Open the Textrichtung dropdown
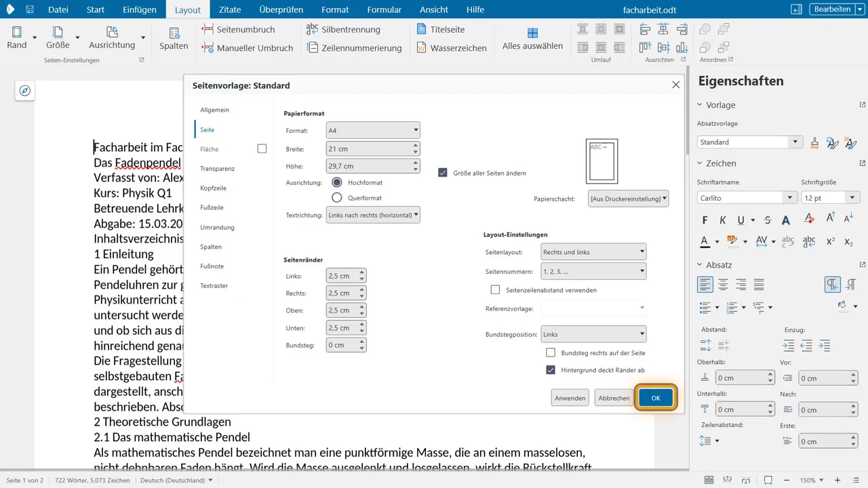The height and width of the screenshot is (488, 868). (373, 216)
